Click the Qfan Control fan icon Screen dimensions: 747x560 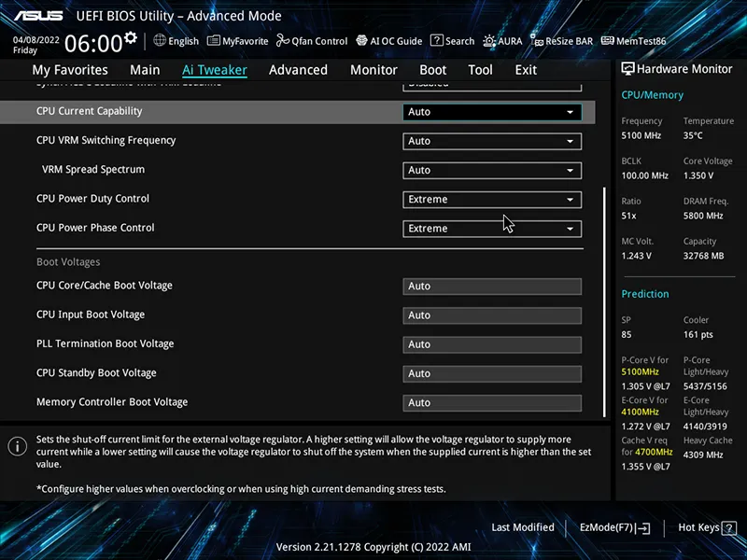tap(283, 41)
